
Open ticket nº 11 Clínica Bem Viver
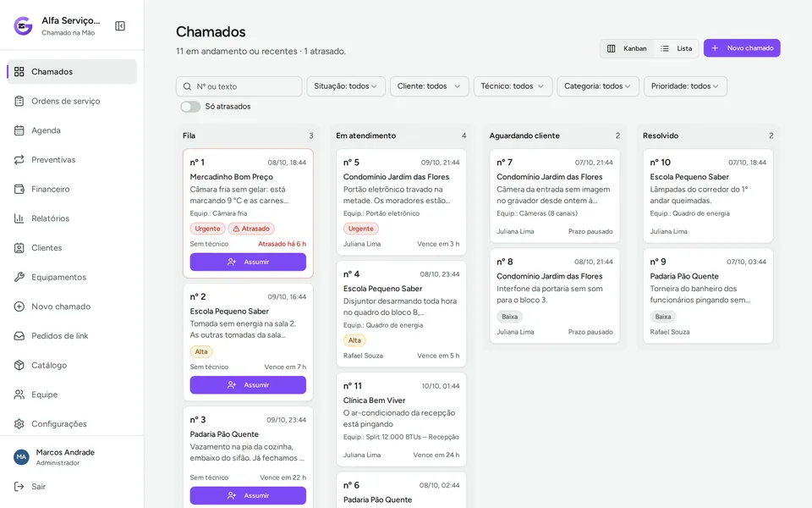pos(401,419)
